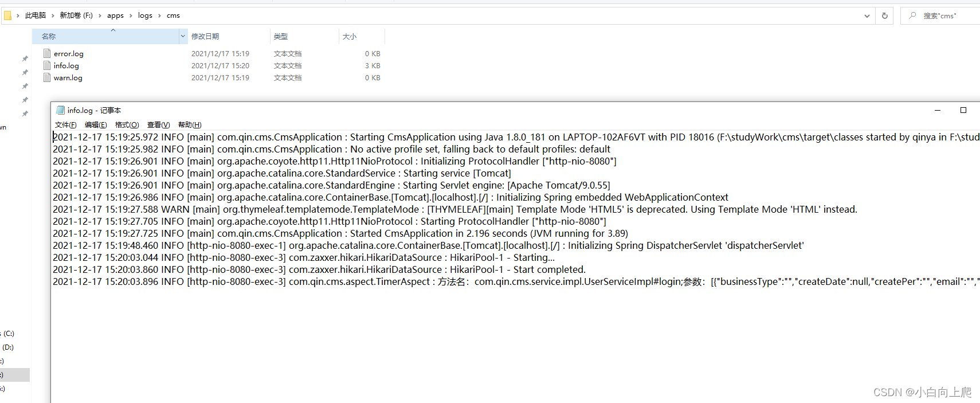Click the Thymeleaf WARN log line
Viewport: 980px width, 403px height.
click(x=455, y=209)
